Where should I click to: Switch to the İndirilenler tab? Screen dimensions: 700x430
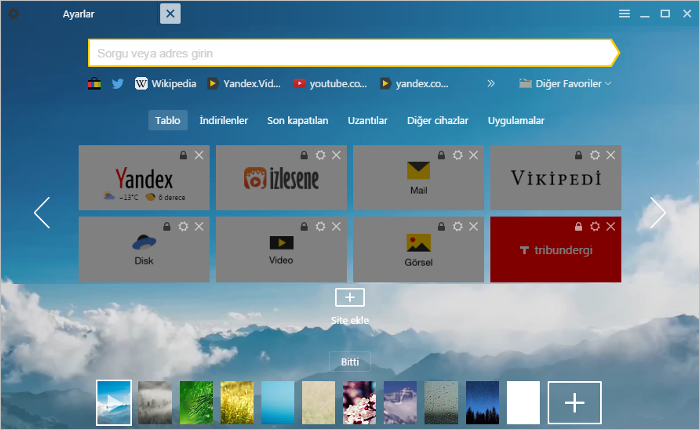point(223,121)
